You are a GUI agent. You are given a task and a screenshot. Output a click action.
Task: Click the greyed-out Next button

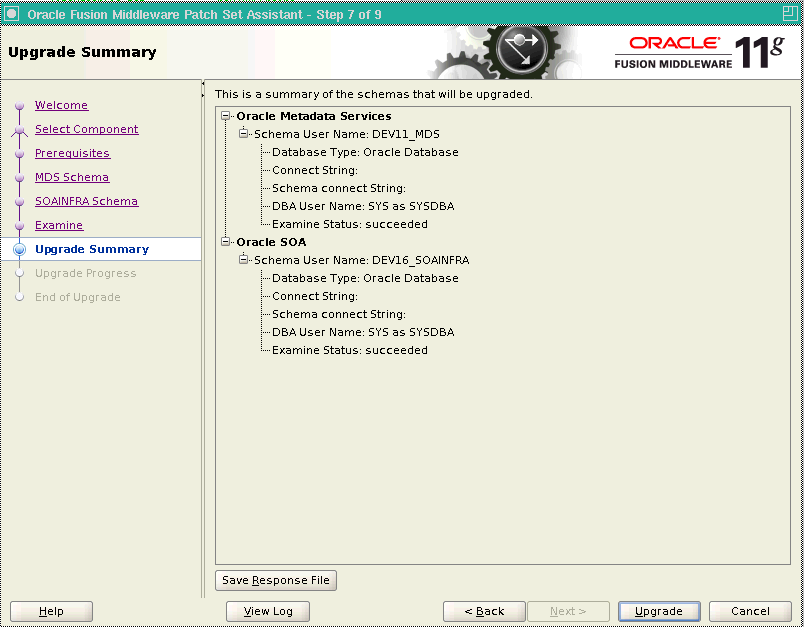click(x=568, y=611)
